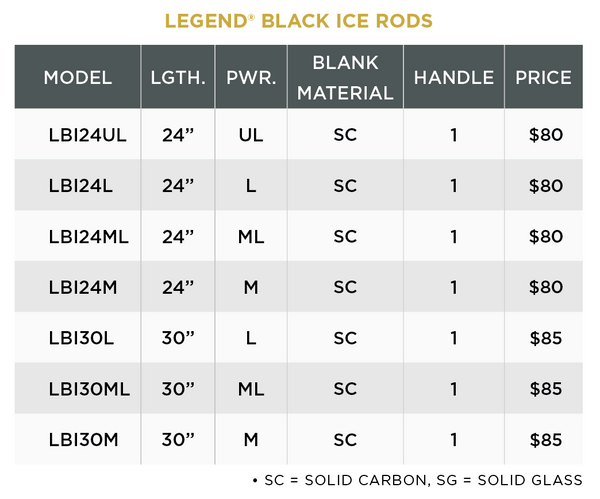Click the SC blank material for LBI24M
This screenshot has width=600, height=499.
[345, 287]
